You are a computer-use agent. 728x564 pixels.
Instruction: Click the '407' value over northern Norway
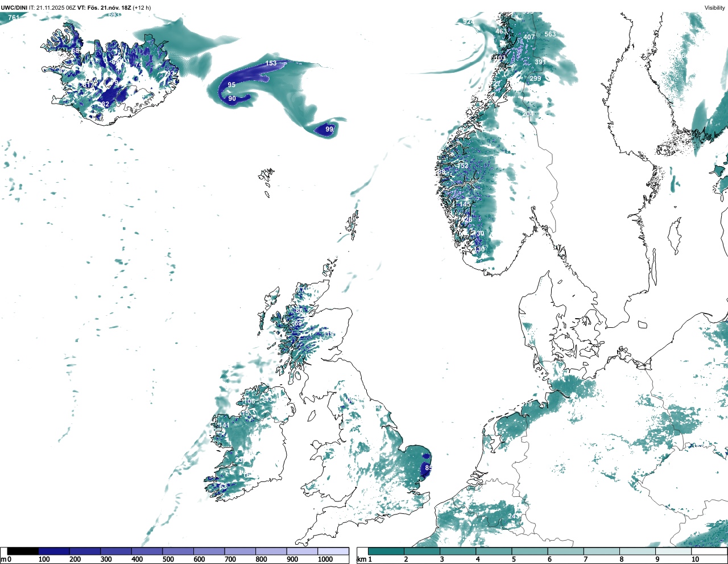530,37
